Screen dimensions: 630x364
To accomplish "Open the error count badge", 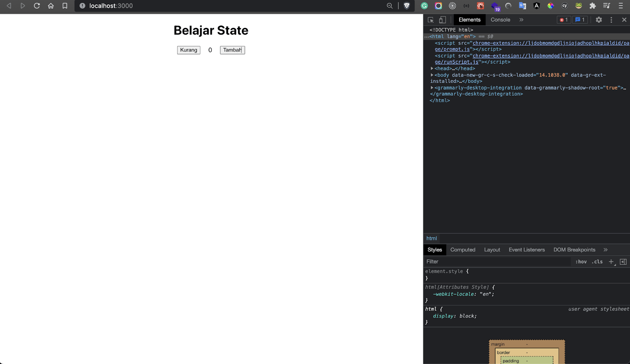I will click(564, 20).
